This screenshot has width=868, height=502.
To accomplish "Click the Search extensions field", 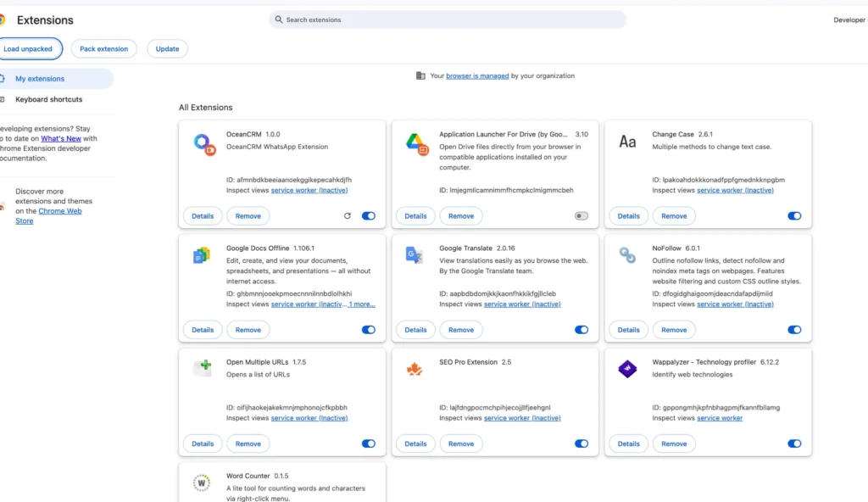I will (448, 20).
